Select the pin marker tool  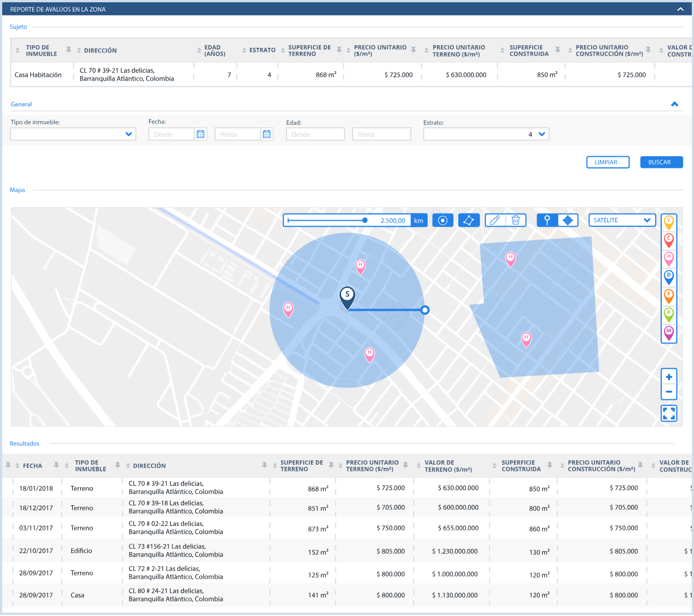click(546, 220)
